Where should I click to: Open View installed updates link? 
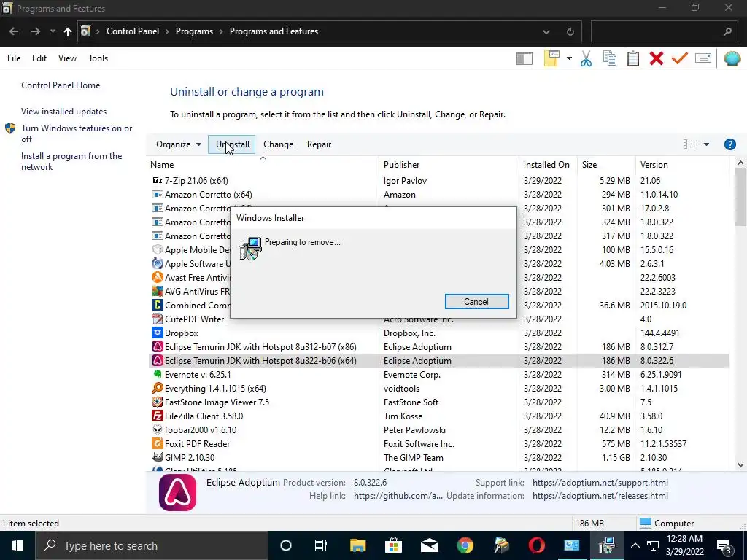[64, 112]
